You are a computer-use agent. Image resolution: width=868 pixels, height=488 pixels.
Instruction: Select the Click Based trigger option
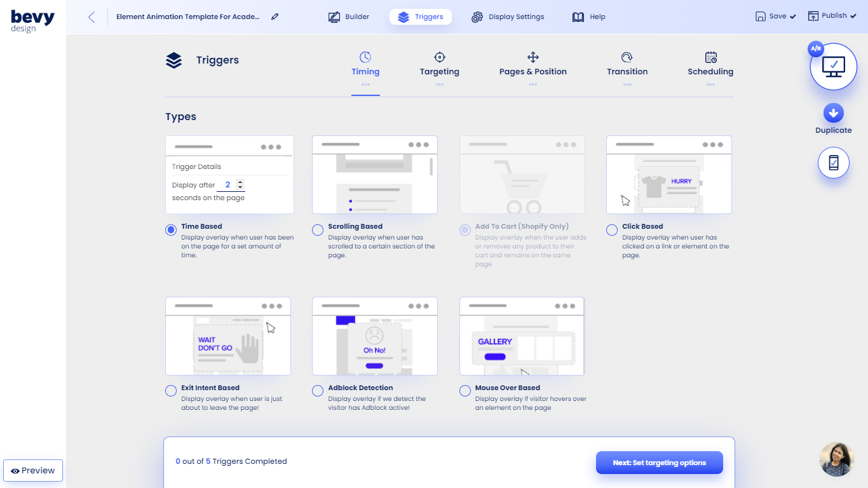pos(612,230)
